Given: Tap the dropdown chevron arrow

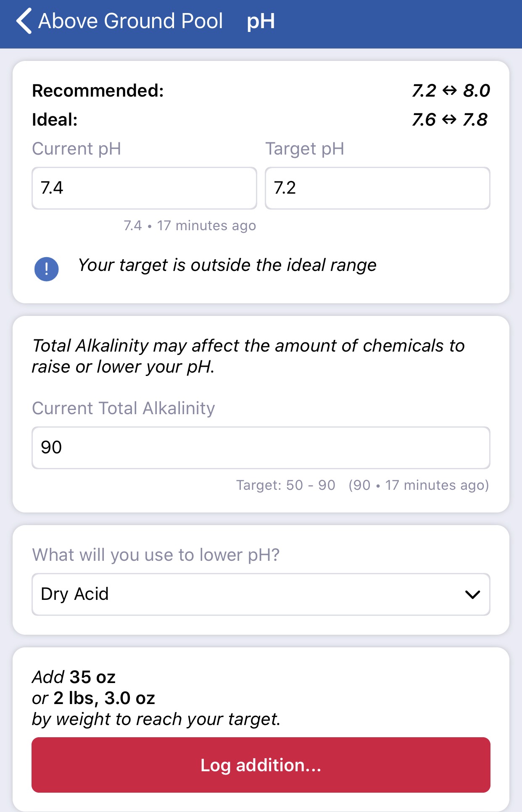Looking at the screenshot, I should pos(472,594).
